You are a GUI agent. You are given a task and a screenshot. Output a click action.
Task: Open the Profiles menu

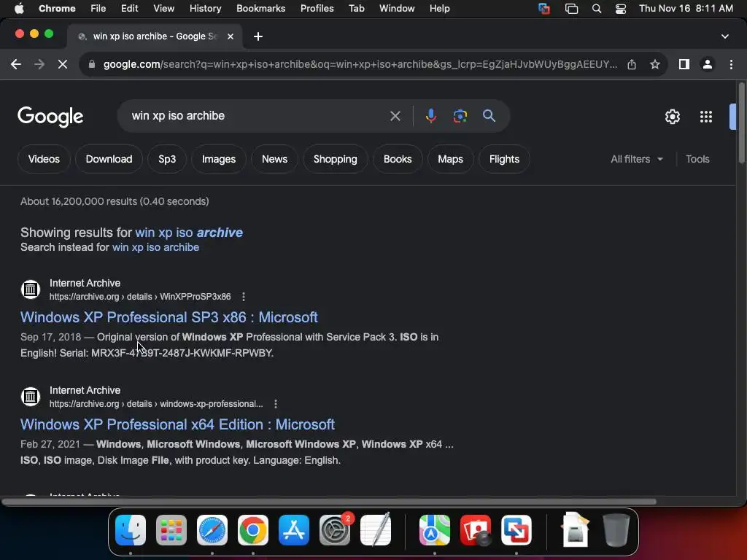click(317, 9)
